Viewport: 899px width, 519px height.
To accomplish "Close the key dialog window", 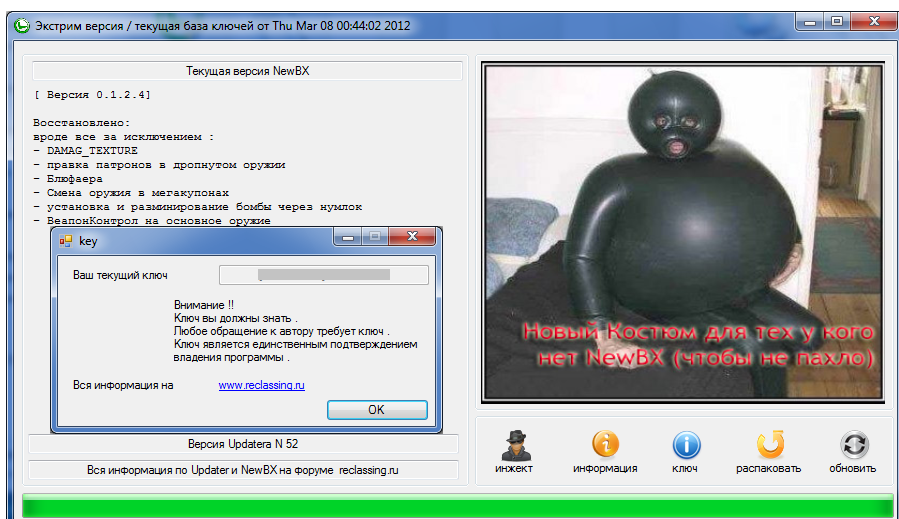I will [412, 236].
